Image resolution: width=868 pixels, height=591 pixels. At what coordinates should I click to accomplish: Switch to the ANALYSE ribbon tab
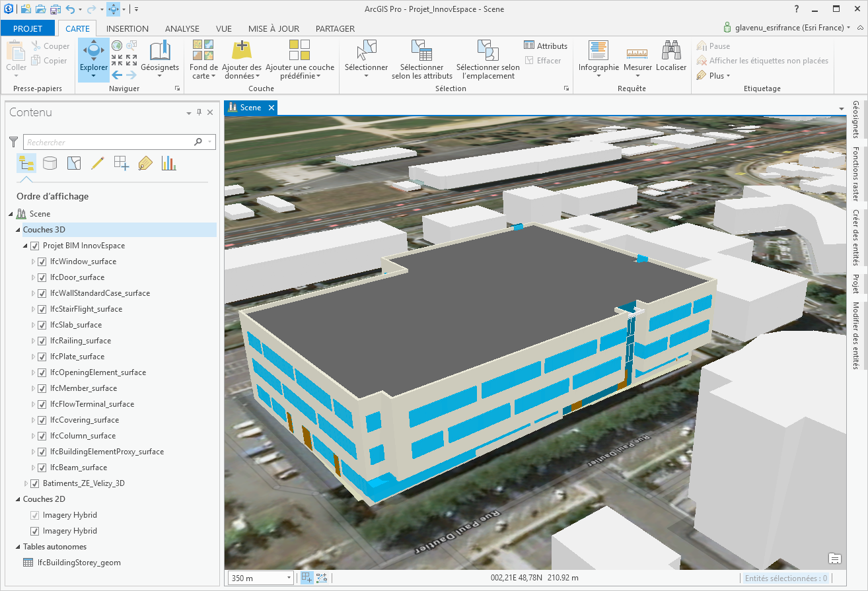click(182, 28)
